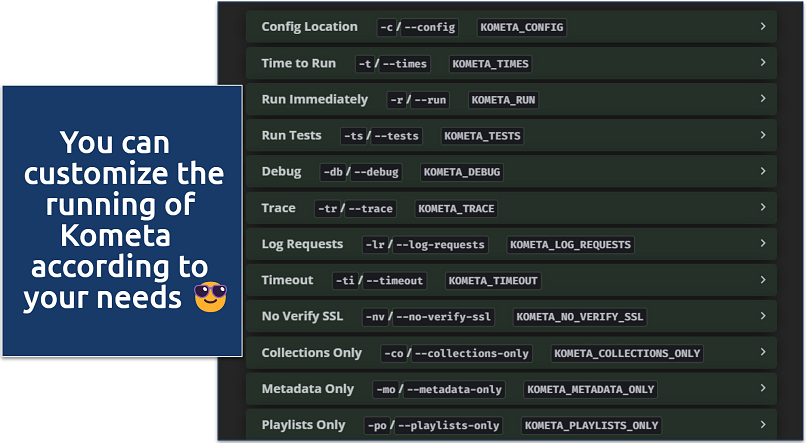Unfold Metadata Only row via chevron
This screenshot has height=443, width=806.
click(763, 388)
